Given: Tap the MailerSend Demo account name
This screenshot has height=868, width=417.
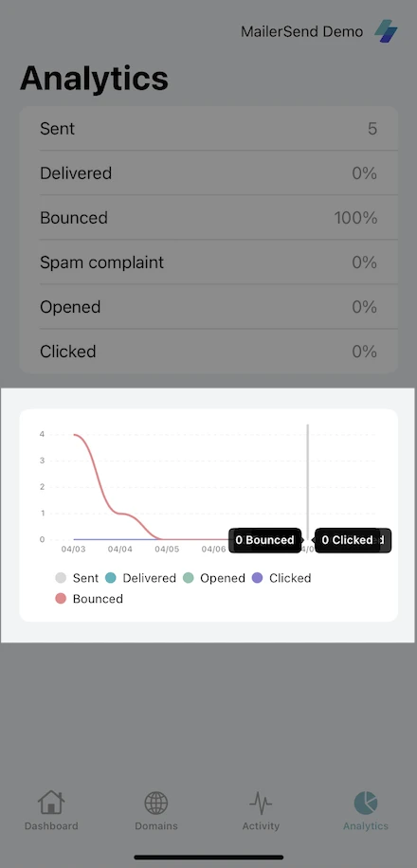Looking at the screenshot, I should (x=301, y=31).
